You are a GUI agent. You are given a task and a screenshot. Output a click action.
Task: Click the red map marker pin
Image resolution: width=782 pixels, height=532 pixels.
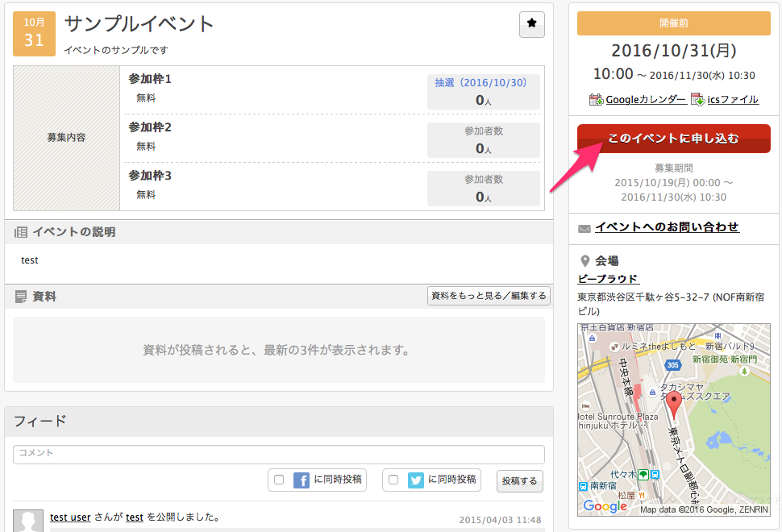674,405
